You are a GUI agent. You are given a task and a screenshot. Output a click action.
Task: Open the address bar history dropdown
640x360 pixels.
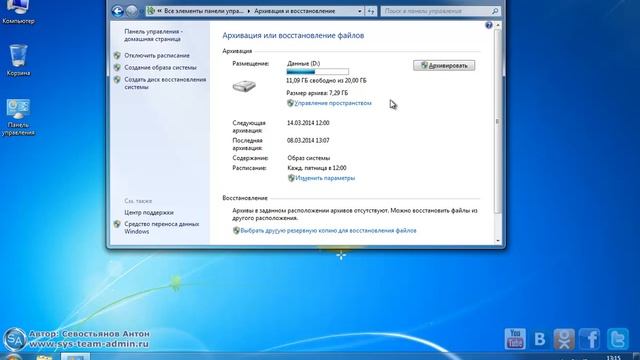pyautogui.click(x=359, y=11)
